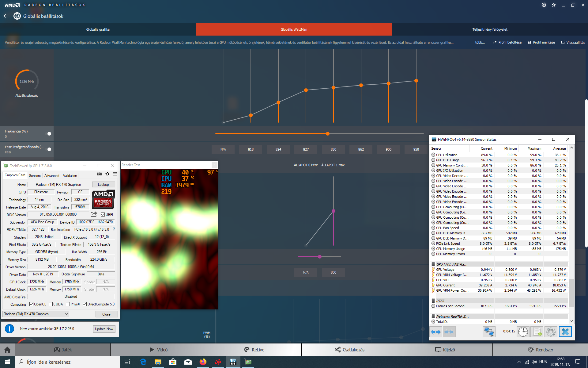
Task: Click HWiNFO expand columns double-arrow icon
Action: coord(436,332)
